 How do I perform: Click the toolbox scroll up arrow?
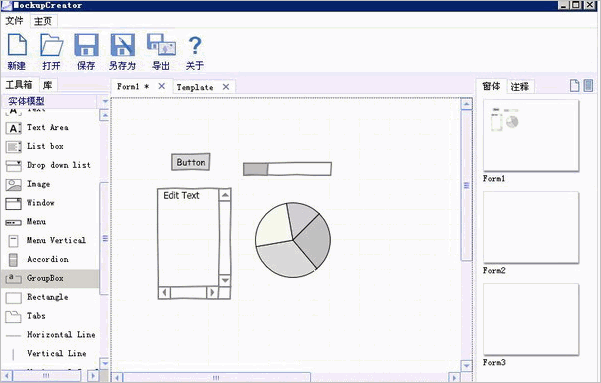pos(105,115)
